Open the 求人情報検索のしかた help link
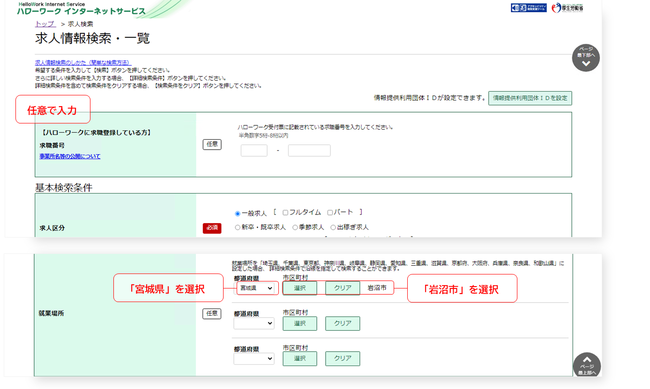This screenshot has width=650, height=389. point(83,62)
